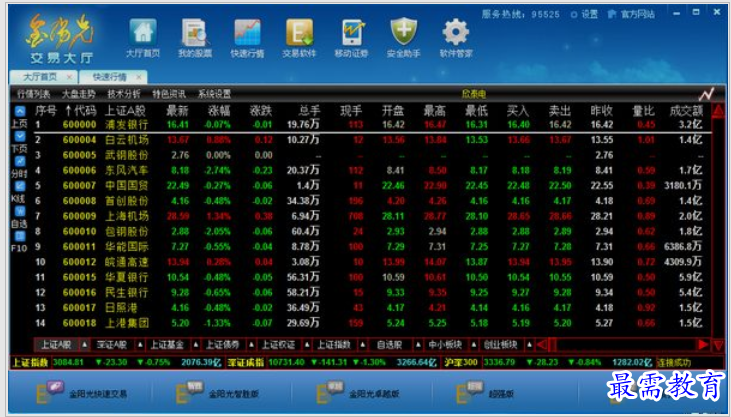
Task: Select the 深证A股 bottom tab
Action: pyautogui.click(x=112, y=345)
